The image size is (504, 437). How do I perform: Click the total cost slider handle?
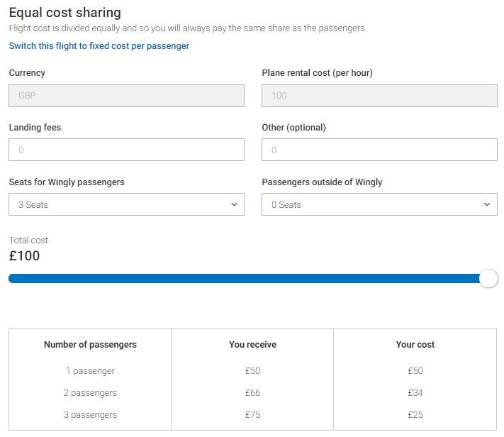coord(488,278)
